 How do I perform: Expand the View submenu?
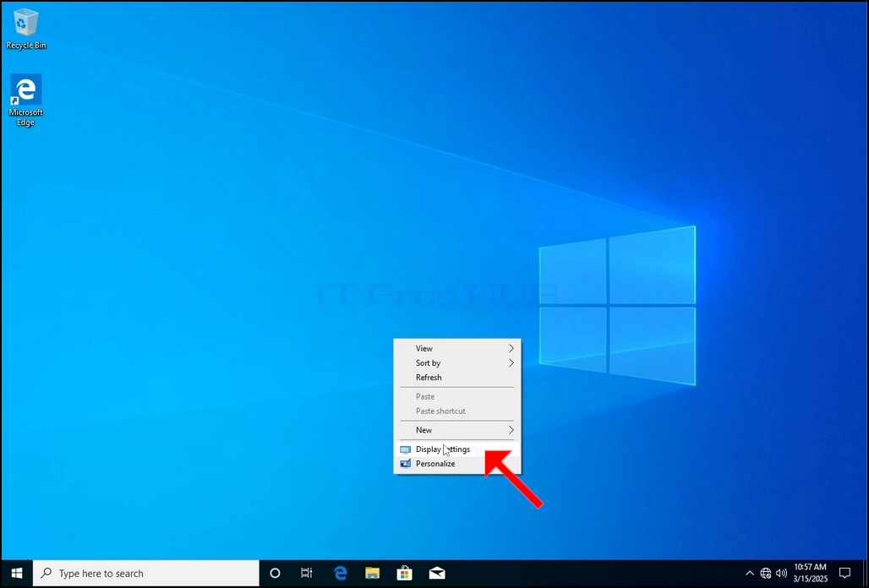457,348
